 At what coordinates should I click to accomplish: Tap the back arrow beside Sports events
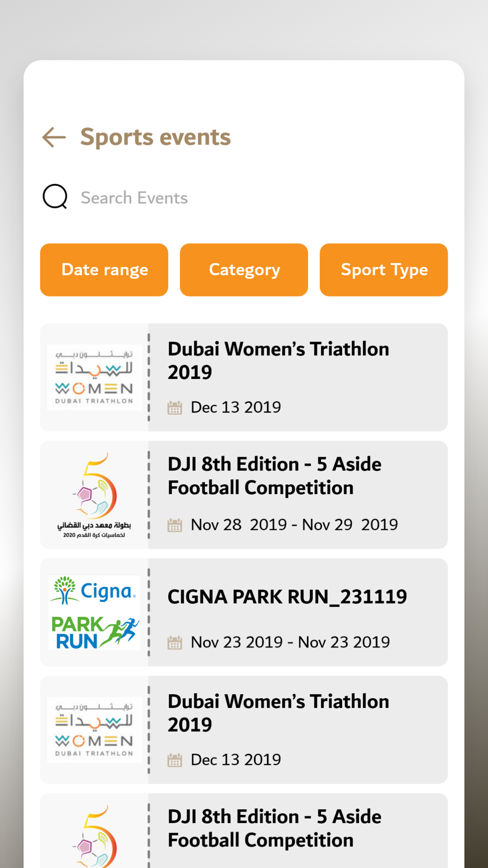click(54, 137)
